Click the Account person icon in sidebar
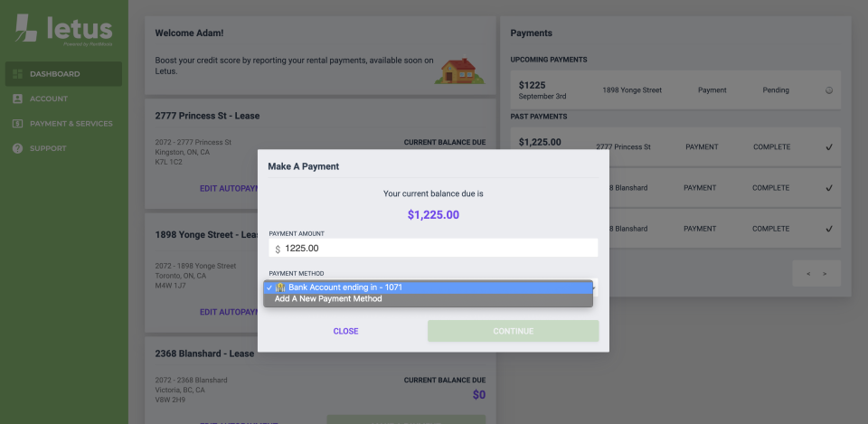The width and height of the screenshot is (868, 424). click(x=17, y=99)
